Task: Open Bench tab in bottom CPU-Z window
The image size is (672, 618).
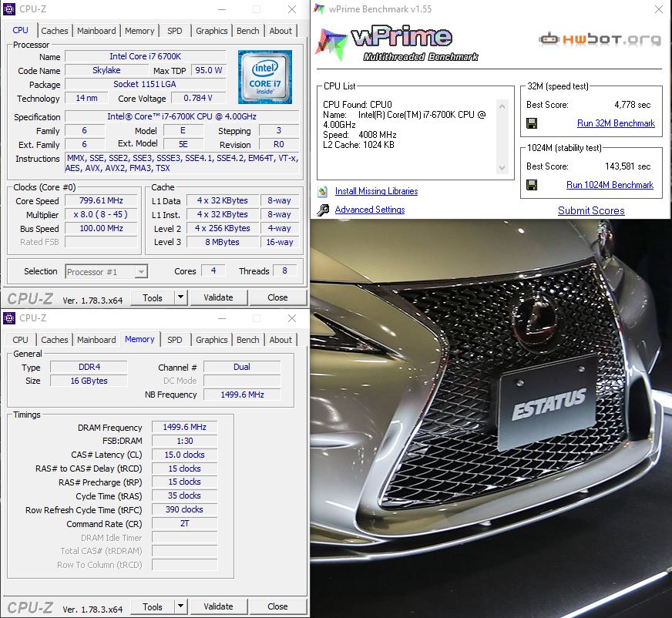Action: [x=247, y=340]
